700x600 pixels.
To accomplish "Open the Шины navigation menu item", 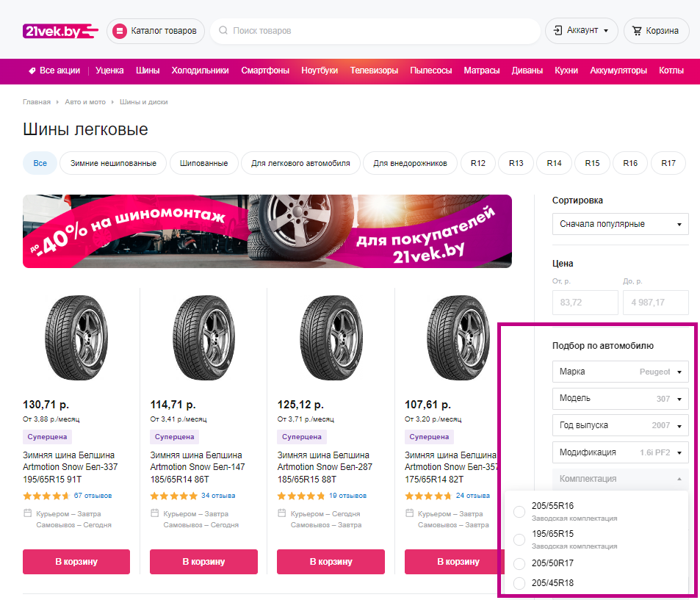I will click(x=148, y=71).
